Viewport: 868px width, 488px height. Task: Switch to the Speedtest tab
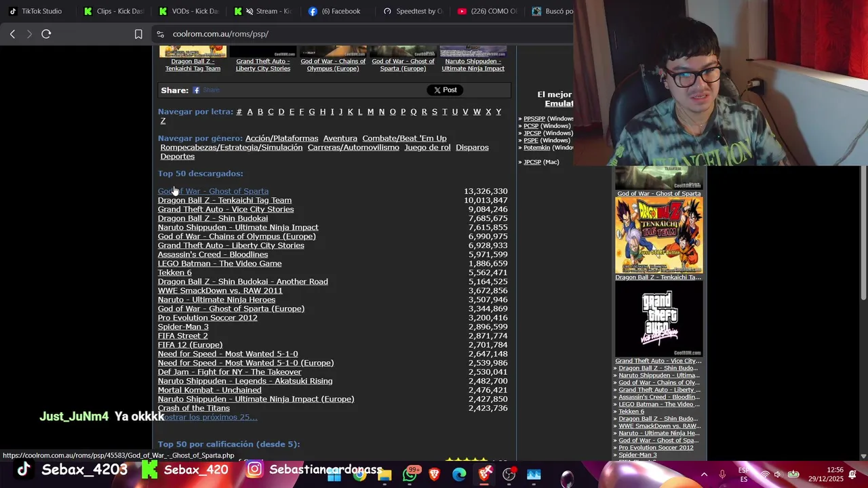pyautogui.click(x=412, y=11)
